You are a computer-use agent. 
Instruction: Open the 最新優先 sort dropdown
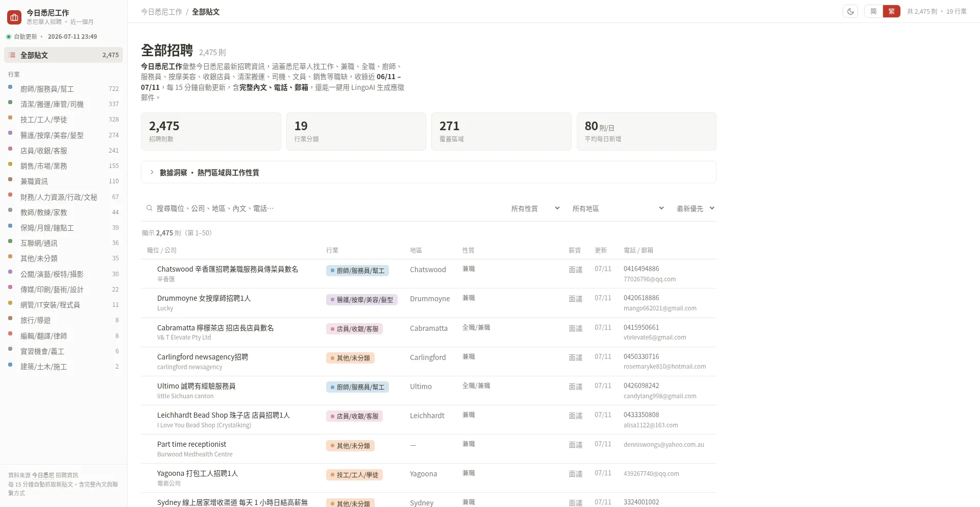(x=695, y=208)
